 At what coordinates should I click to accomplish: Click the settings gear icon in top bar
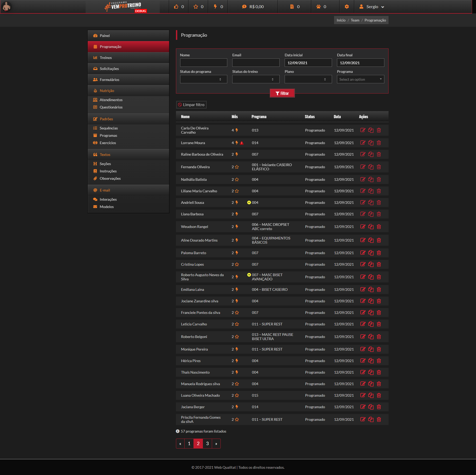pyautogui.click(x=347, y=7)
